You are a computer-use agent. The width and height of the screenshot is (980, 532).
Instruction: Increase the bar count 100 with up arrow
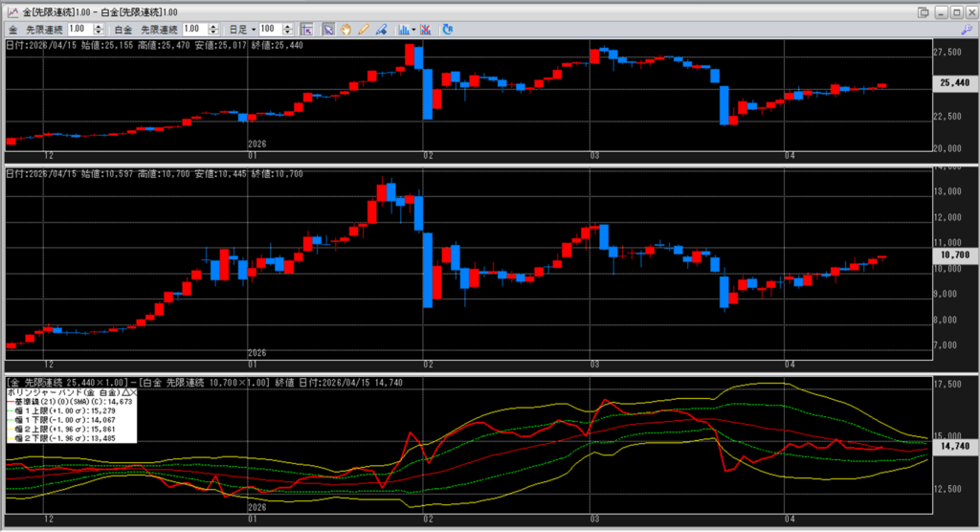click(x=287, y=26)
